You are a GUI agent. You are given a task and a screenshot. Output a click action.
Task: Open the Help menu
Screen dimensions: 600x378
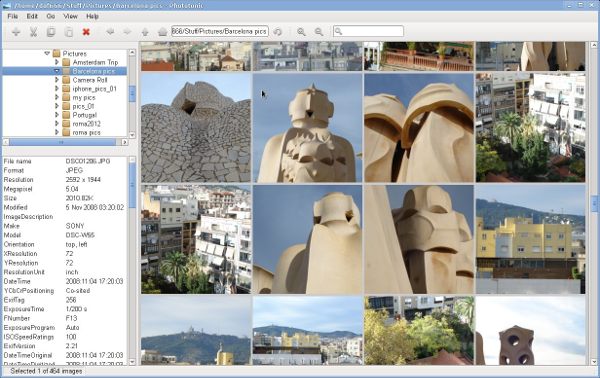(x=92, y=16)
